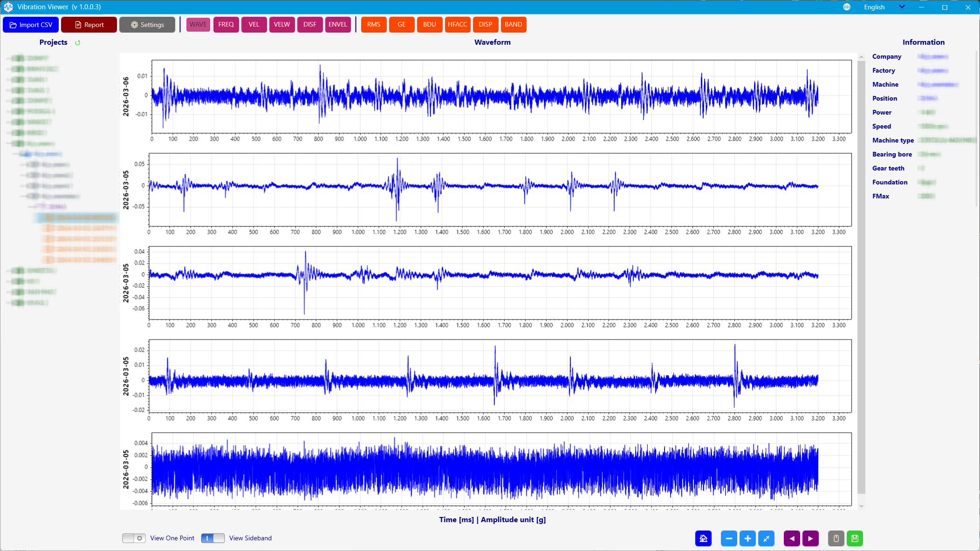Switch to the ENVEL view tab

(x=337, y=25)
